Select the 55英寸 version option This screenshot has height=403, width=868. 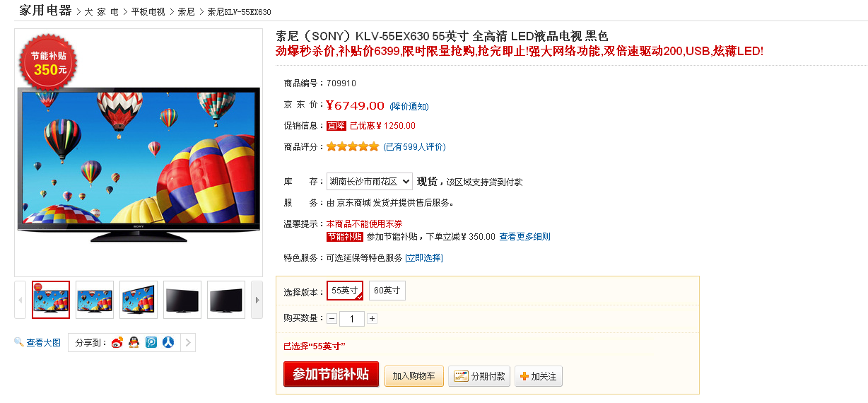point(345,291)
